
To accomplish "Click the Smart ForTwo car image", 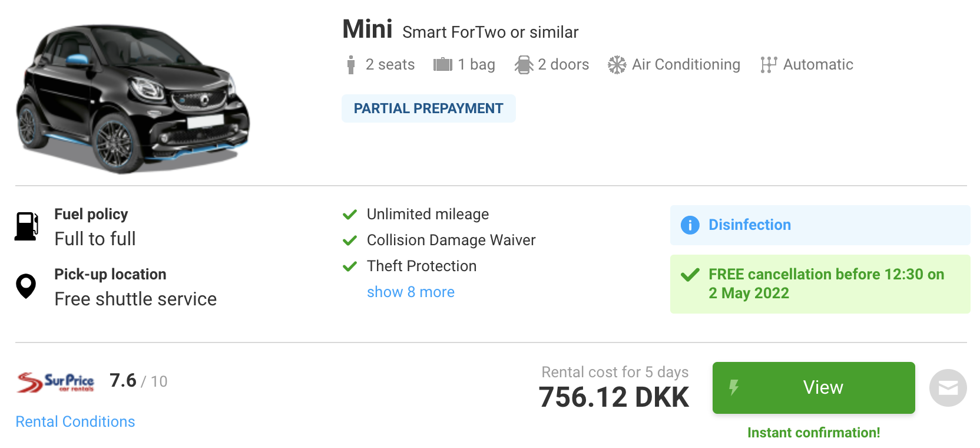I will point(133,98).
